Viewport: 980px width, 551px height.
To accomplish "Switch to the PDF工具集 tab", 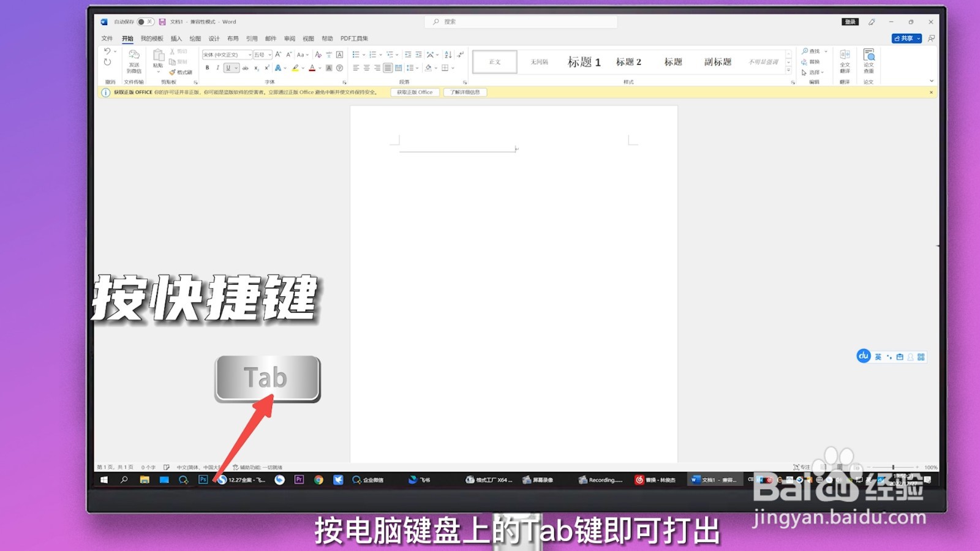I will coord(355,39).
